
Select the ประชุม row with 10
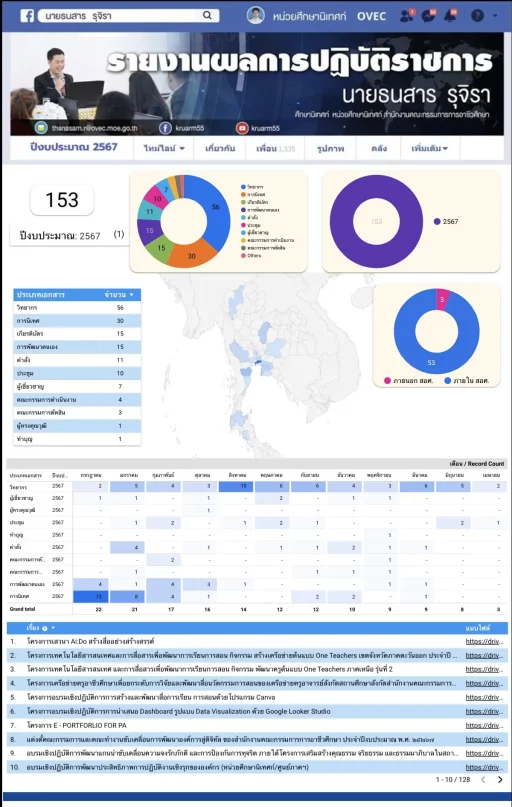click(77, 373)
